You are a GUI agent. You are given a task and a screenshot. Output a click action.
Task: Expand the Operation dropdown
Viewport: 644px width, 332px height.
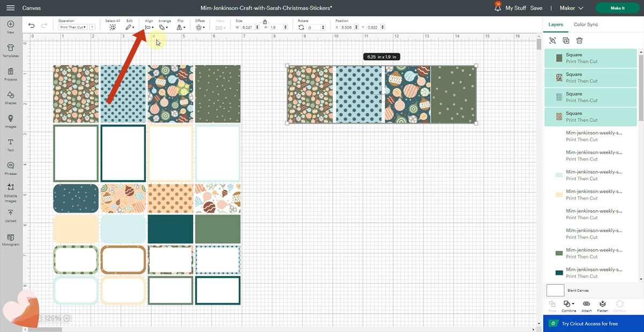(72, 27)
